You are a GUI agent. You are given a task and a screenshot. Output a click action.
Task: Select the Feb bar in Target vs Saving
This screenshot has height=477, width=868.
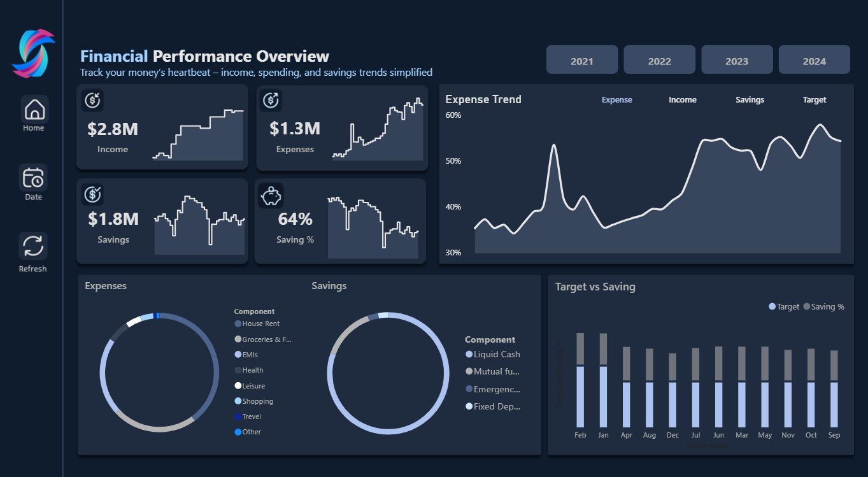coord(580,380)
